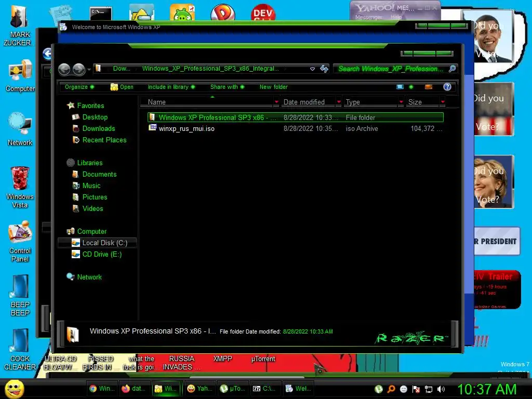Viewport: 532px width, 399px height.
Task: Open BEEP BEEP desktop icon
Action: (x=20, y=296)
